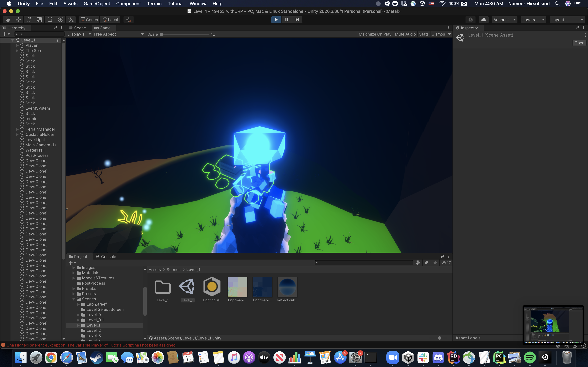Select the hand tool icon in toolbar
The image size is (588, 367).
7,19
